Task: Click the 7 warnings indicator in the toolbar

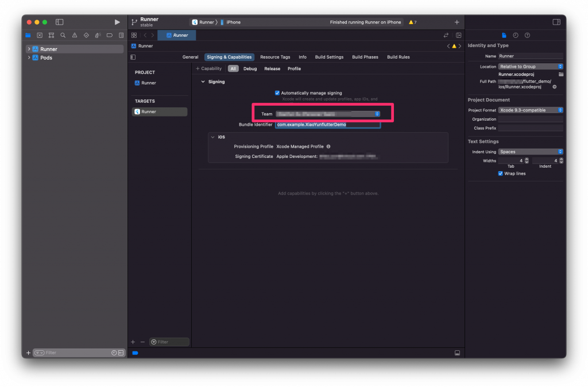Action: click(x=412, y=22)
